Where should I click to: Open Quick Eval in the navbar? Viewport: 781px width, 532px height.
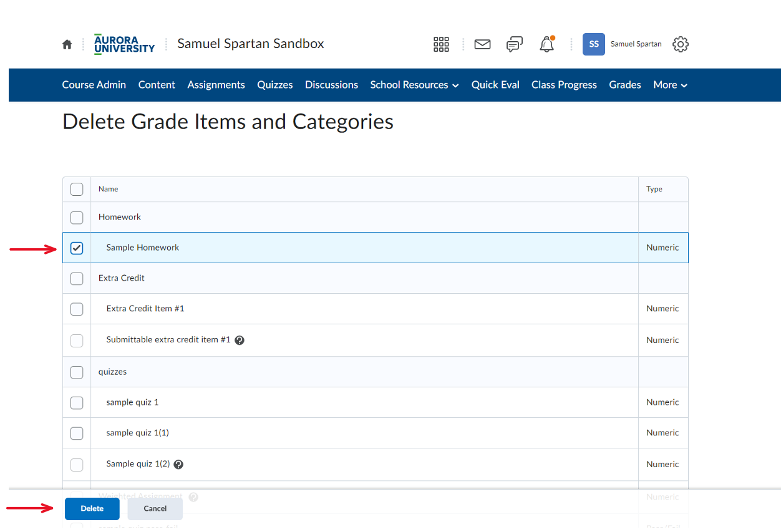tap(495, 85)
